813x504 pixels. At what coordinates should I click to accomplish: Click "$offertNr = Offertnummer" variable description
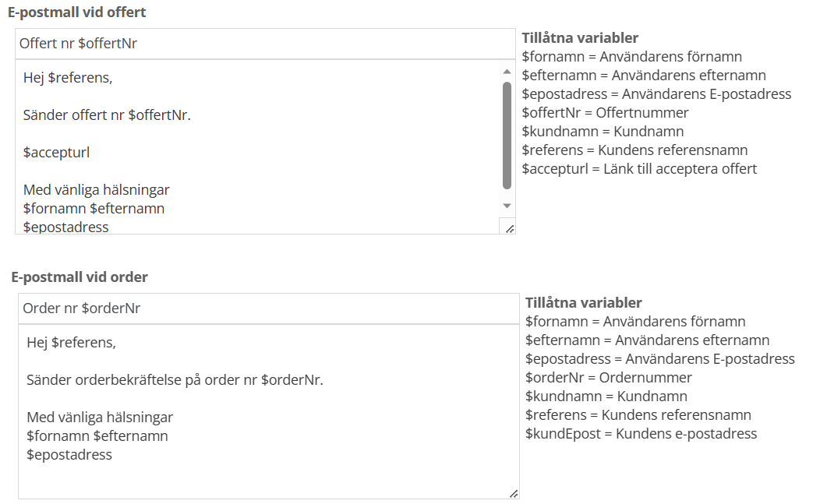click(x=605, y=113)
